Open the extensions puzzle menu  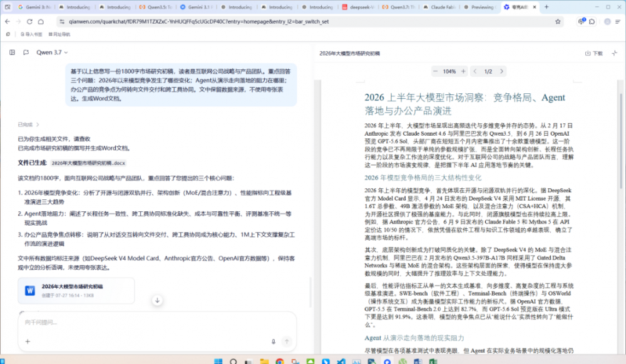592,21
